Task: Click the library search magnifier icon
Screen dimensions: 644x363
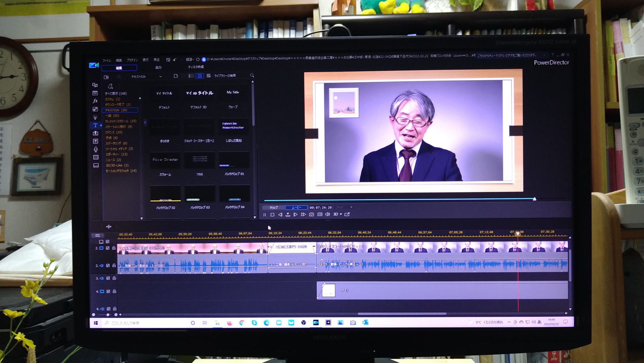Action: (252, 75)
